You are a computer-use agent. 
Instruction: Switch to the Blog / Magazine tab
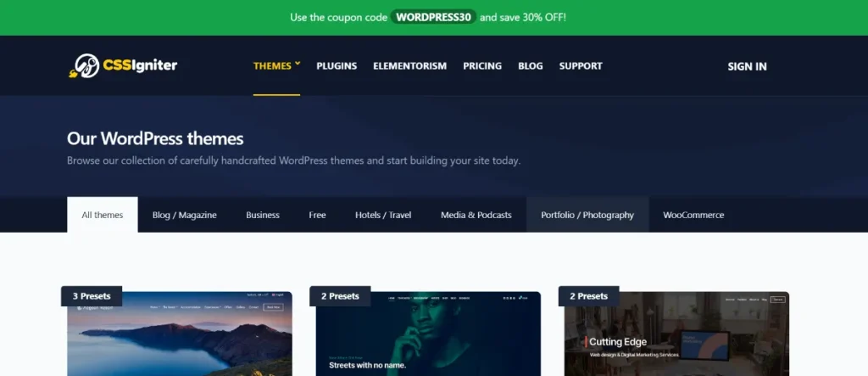pos(184,215)
